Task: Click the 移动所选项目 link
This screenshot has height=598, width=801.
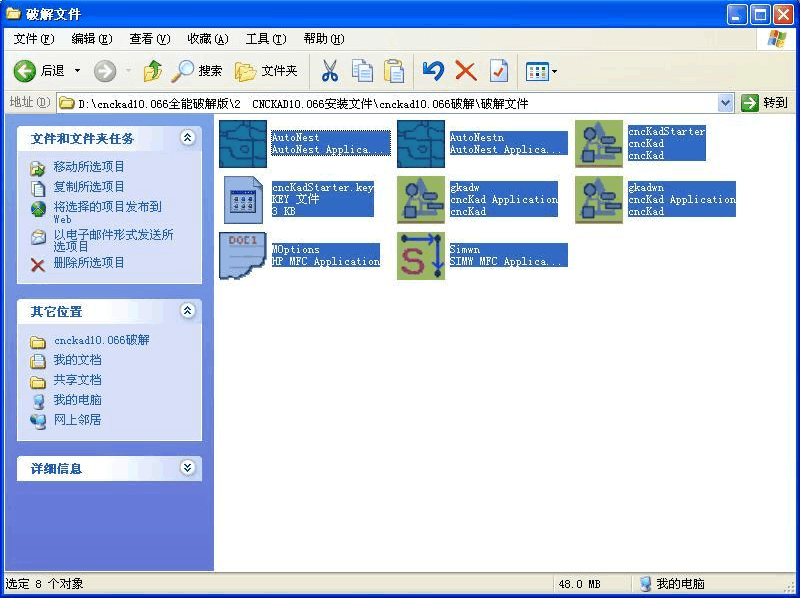Action: point(89,166)
